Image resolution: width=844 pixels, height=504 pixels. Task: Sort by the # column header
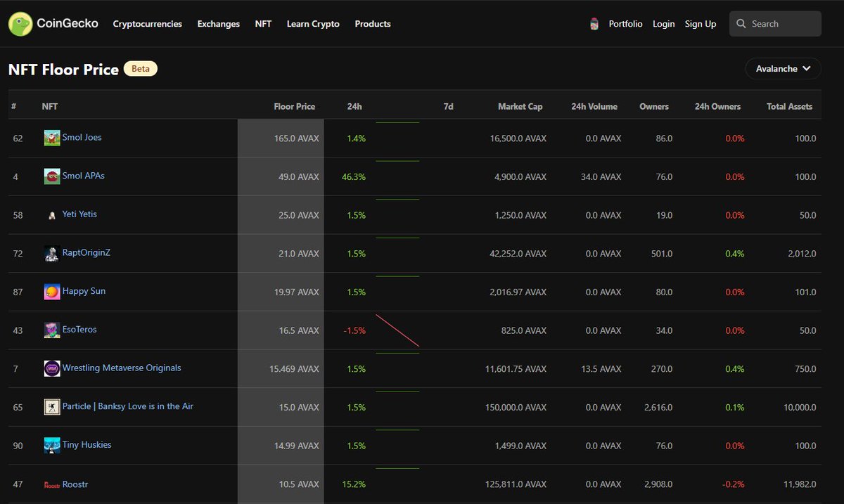click(13, 107)
